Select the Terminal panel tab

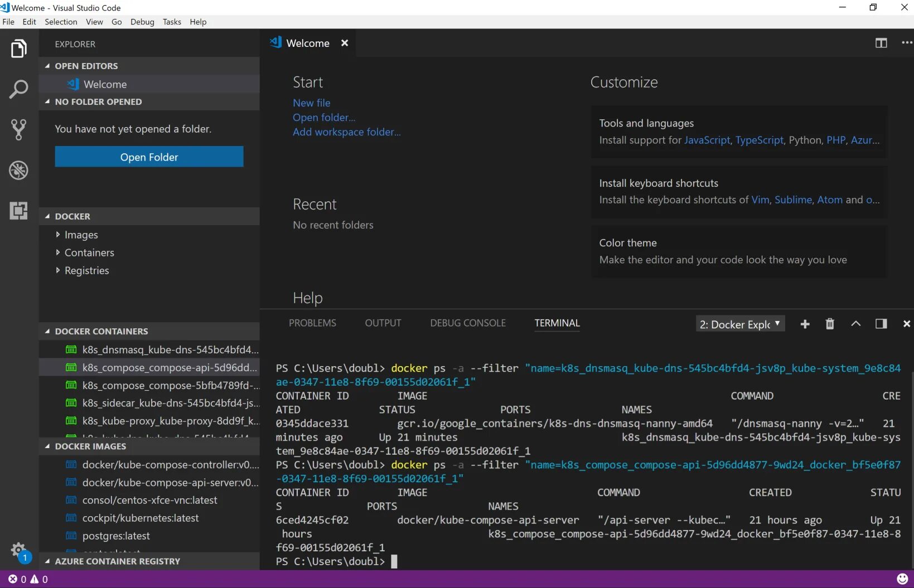(557, 323)
